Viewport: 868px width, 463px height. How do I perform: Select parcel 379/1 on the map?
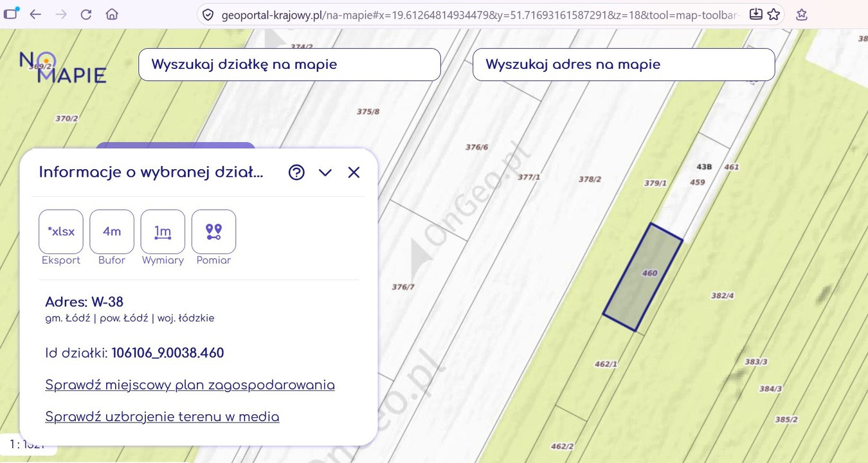coord(655,183)
